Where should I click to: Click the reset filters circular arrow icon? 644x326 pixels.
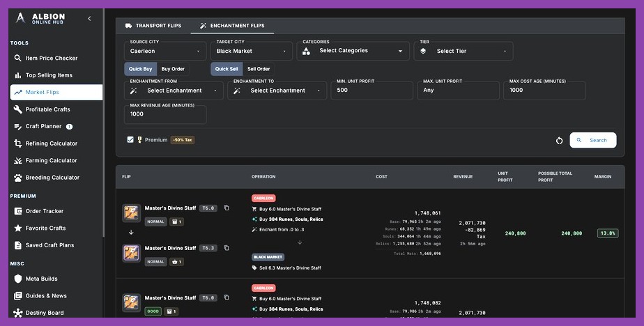click(x=559, y=141)
